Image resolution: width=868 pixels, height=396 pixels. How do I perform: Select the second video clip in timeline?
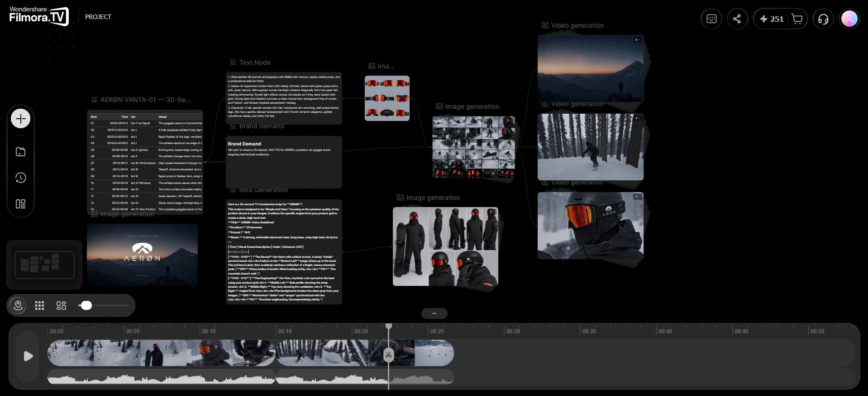[365, 353]
